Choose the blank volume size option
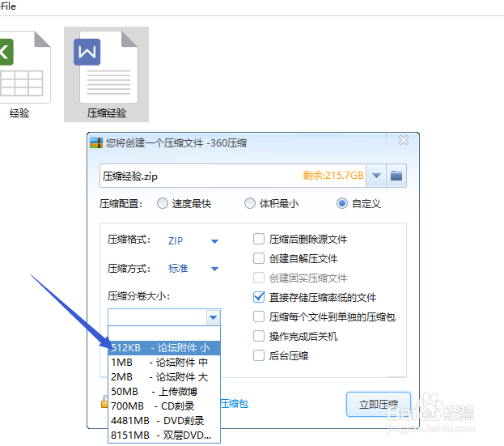The image size is (504, 446). [x=164, y=333]
